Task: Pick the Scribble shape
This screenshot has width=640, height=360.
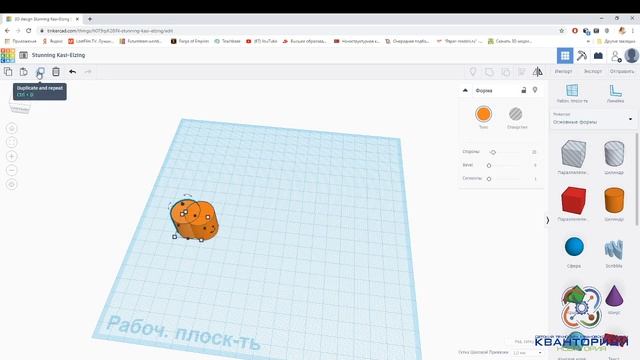Action: click(614, 249)
